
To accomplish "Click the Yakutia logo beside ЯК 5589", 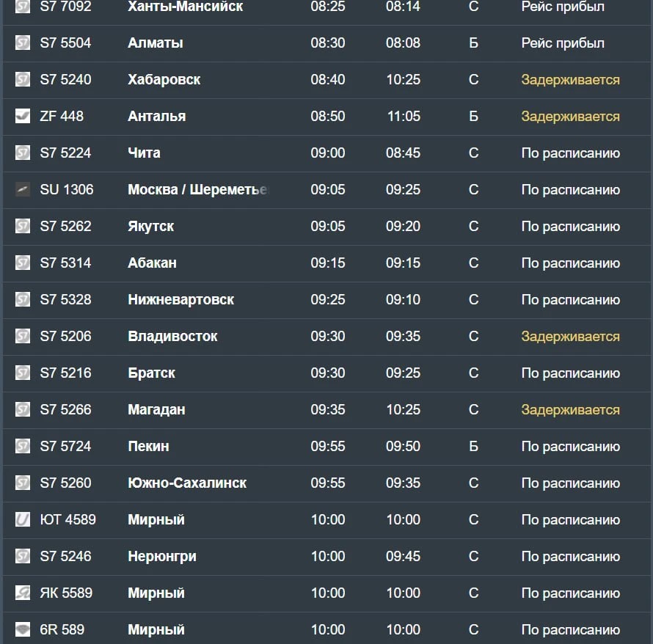I will click(23, 593).
